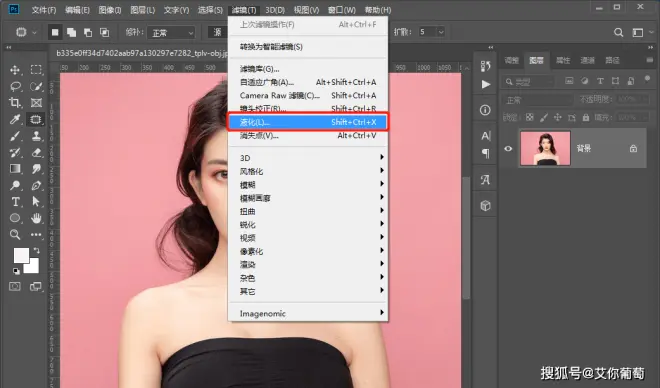This screenshot has height=388, width=660.
Task: Switch to the 通道 panel tab
Action: tap(587, 61)
